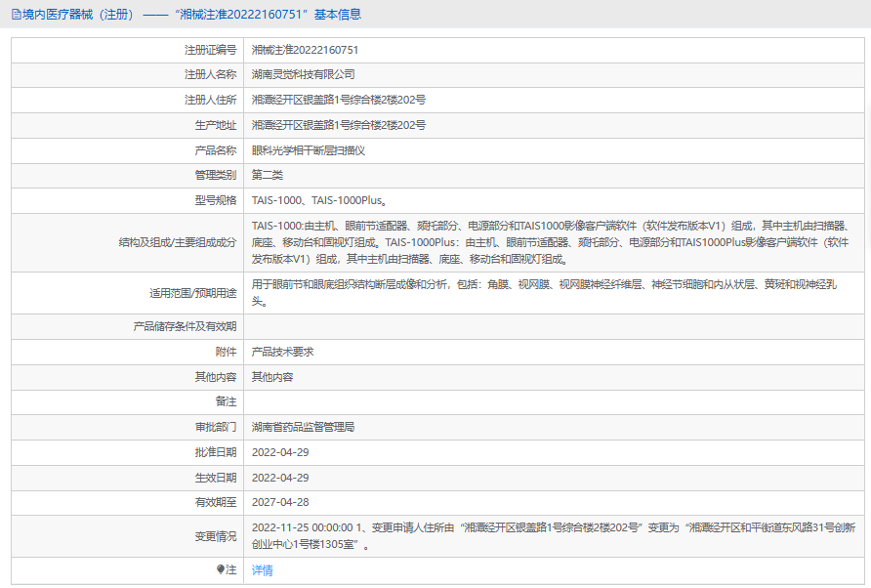The width and height of the screenshot is (871, 588).
Task: Click the 注册人住所 address value
Action: point(338,100)
